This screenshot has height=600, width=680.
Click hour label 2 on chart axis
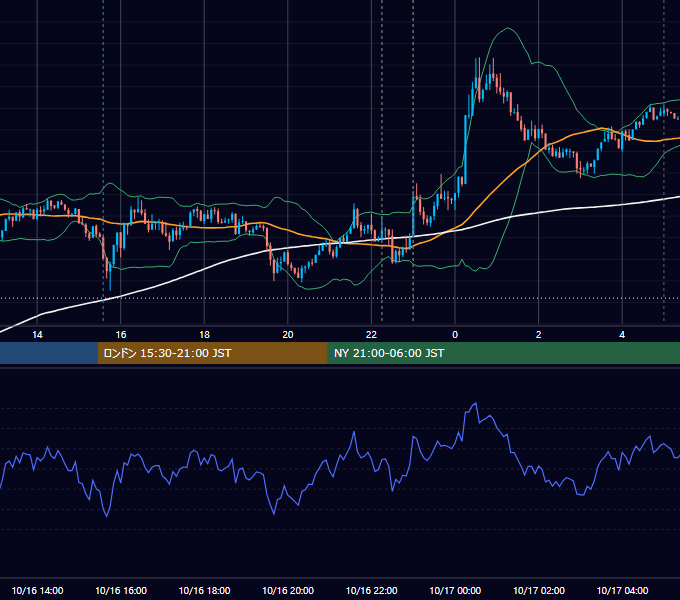(x=539, y=335)
